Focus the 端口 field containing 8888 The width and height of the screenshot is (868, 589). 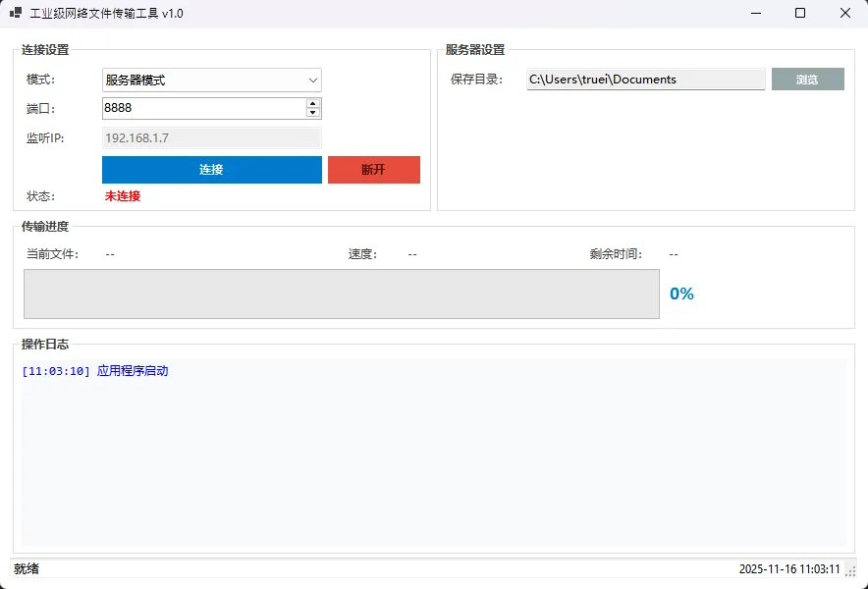click(x=201, y=108)
